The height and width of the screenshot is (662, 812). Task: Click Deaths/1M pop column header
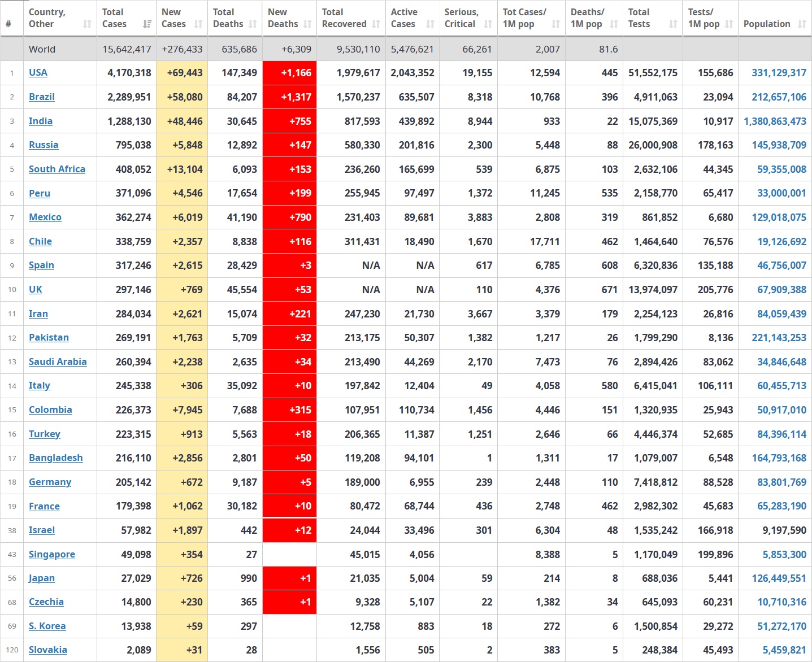coord(588,18)
